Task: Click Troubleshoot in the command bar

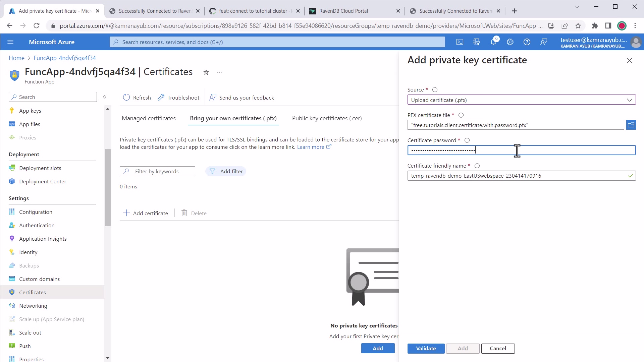Action: point(178,98)
